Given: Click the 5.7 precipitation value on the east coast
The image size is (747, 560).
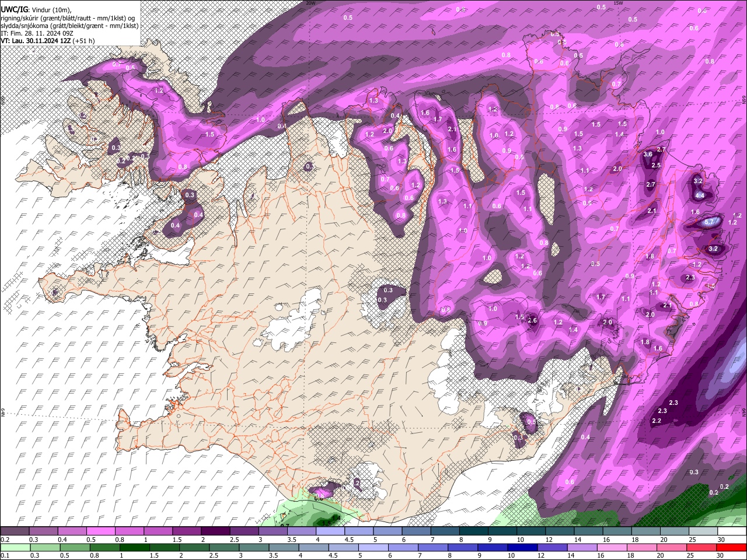Looking at the screenshot, I should (710, 222).
